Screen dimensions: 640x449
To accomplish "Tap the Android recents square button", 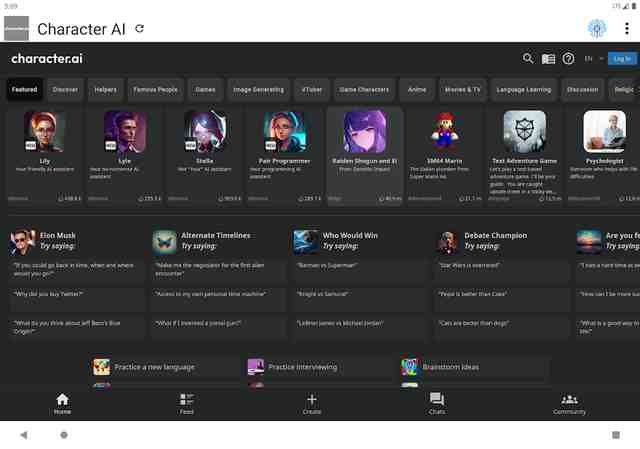I will pyautogui.click(x=616, y=435).
